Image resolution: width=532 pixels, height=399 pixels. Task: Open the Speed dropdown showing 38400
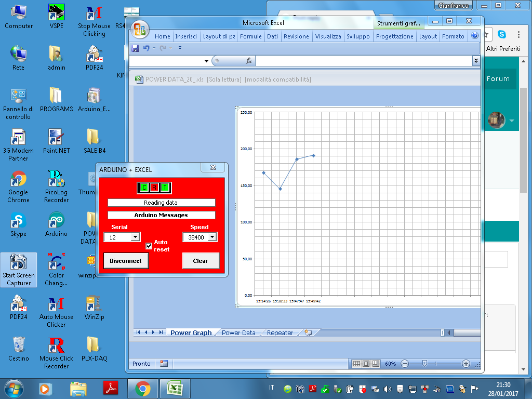coord(213,236)
